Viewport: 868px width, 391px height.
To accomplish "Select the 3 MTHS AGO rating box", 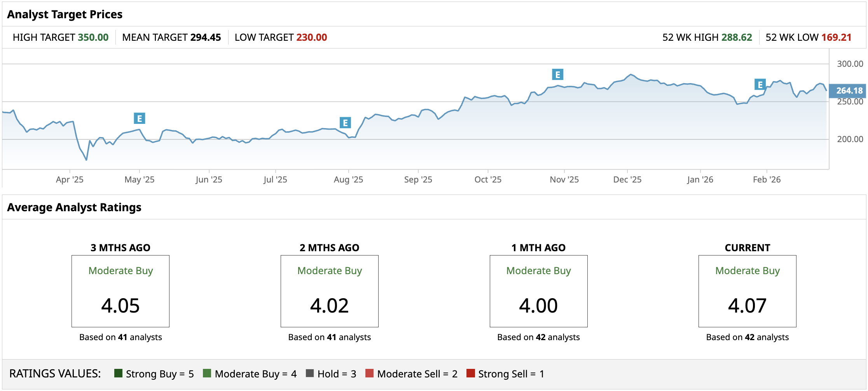I will coord(121,291).
